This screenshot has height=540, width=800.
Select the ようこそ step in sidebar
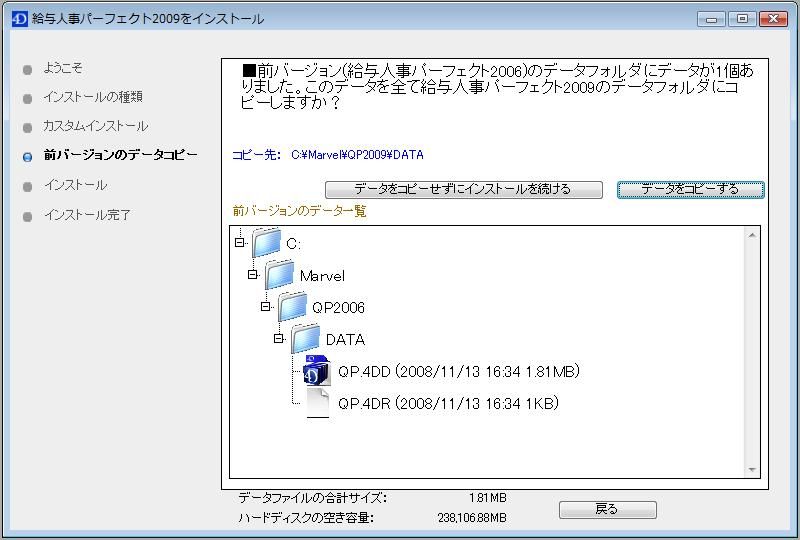point(62,68)
